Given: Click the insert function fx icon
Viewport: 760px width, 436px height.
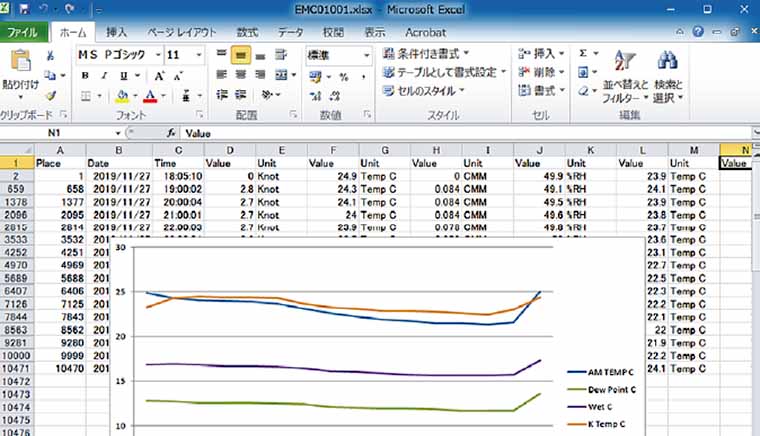Looking at the screenshot, I should coord(171,133).
